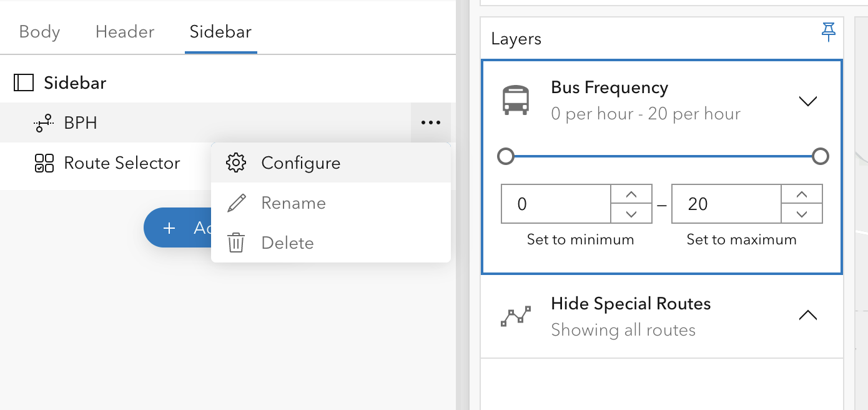
Task: Increase the minimum value with up arrow
Action: [631, 194]
